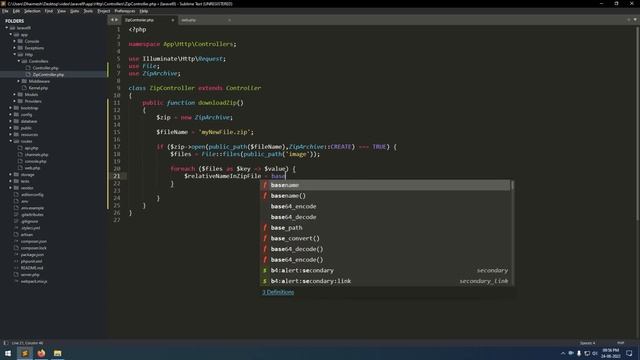
Task: Expand the Exceptions folder
Action: point(15,48)
